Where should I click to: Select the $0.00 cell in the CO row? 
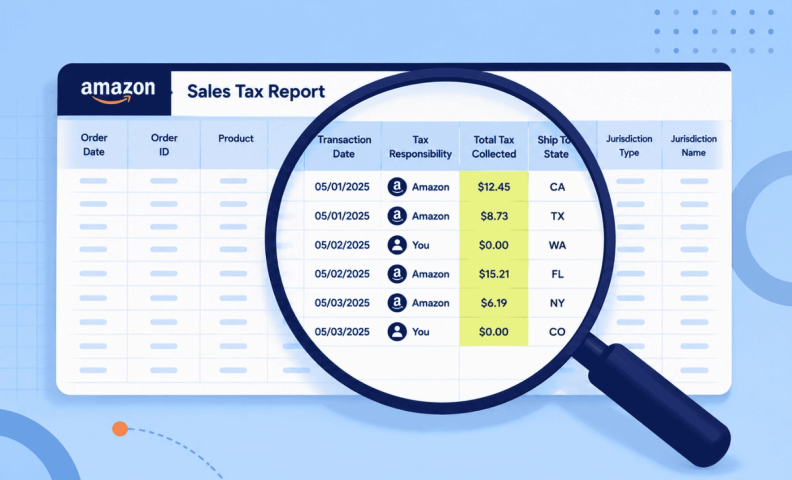tap(494, 331)
